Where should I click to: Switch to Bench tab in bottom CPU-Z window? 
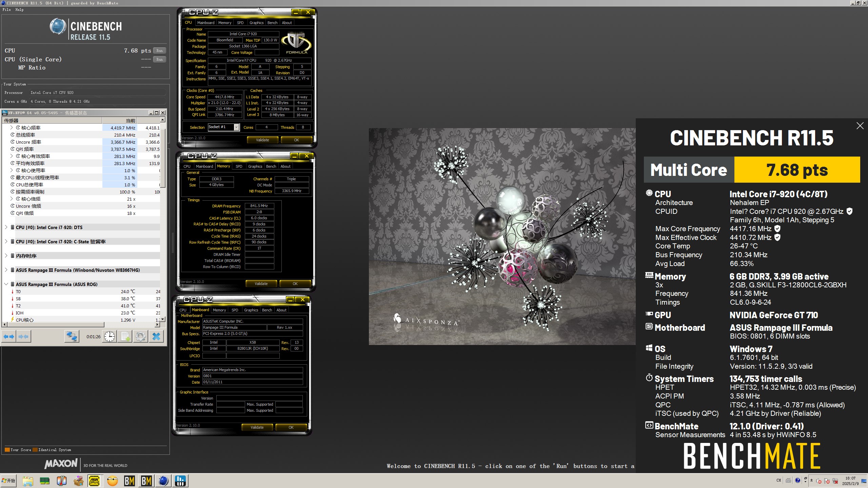click(267, 310)
